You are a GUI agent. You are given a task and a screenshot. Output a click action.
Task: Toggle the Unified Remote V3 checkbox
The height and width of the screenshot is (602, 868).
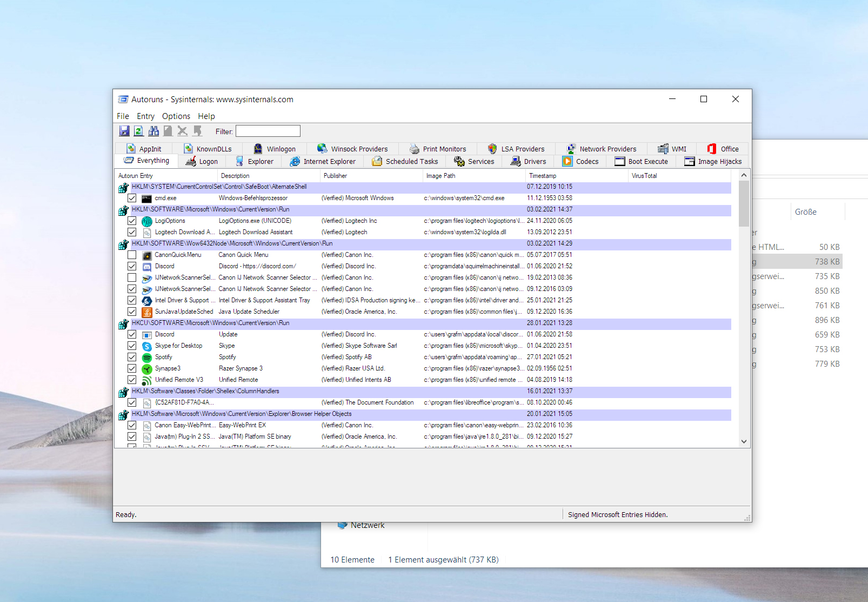point(132,380)
